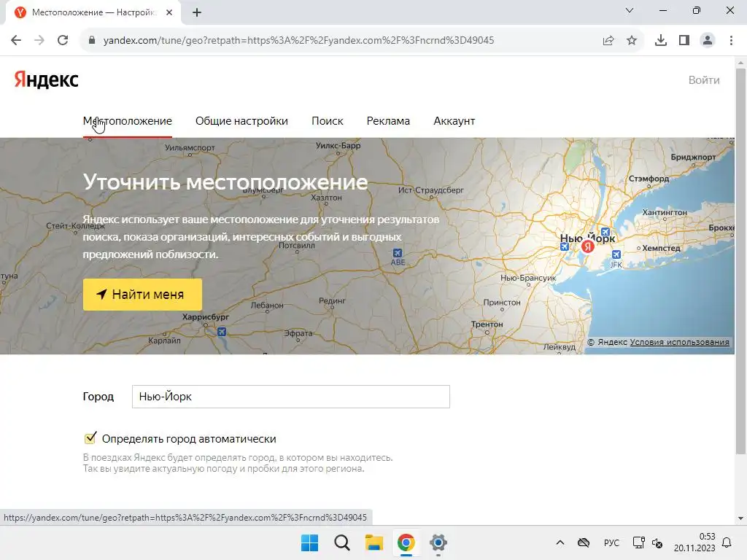Click the JFK airport marker on map
747x560 pixels.
click(x=616, y=254)
